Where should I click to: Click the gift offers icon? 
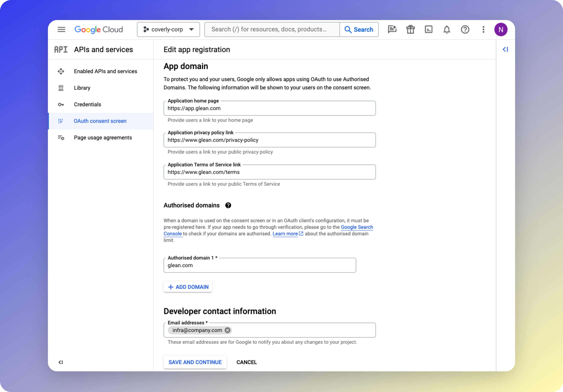pyautogui.click(x=410, y=29)
